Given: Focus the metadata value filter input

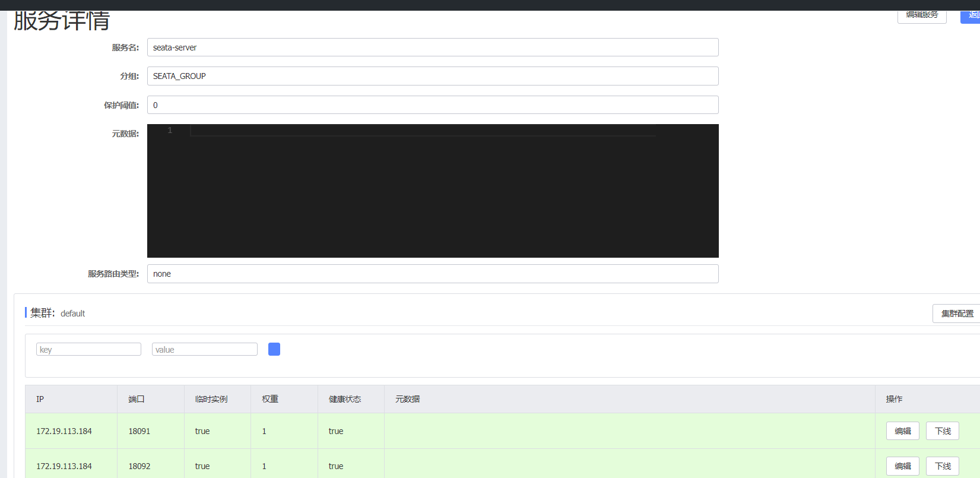Looking at the screenshot, I should 205,349.
